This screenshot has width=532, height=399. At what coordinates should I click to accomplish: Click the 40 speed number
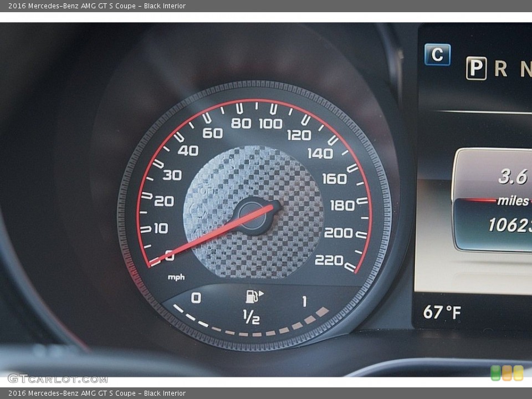[x=188, y=150]
